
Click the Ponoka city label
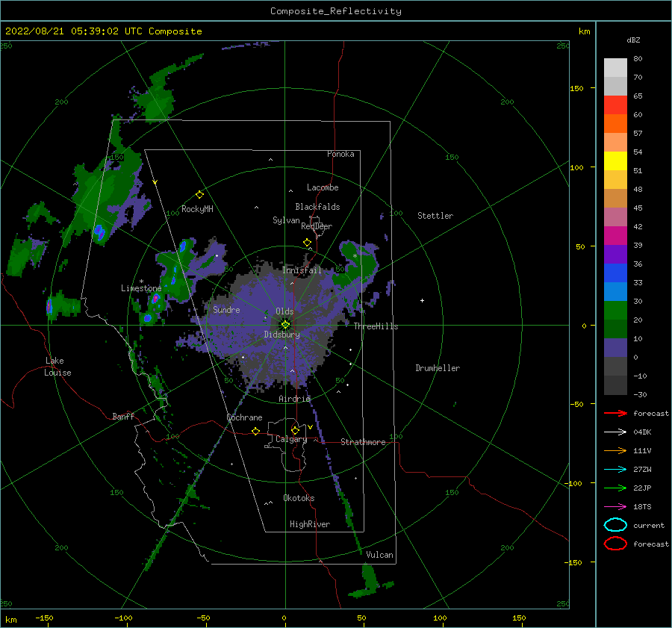340,154
